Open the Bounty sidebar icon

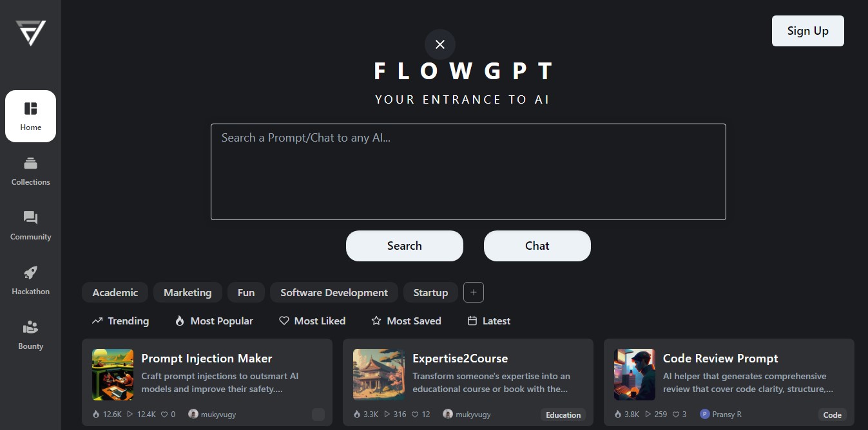tap(30, 328)
